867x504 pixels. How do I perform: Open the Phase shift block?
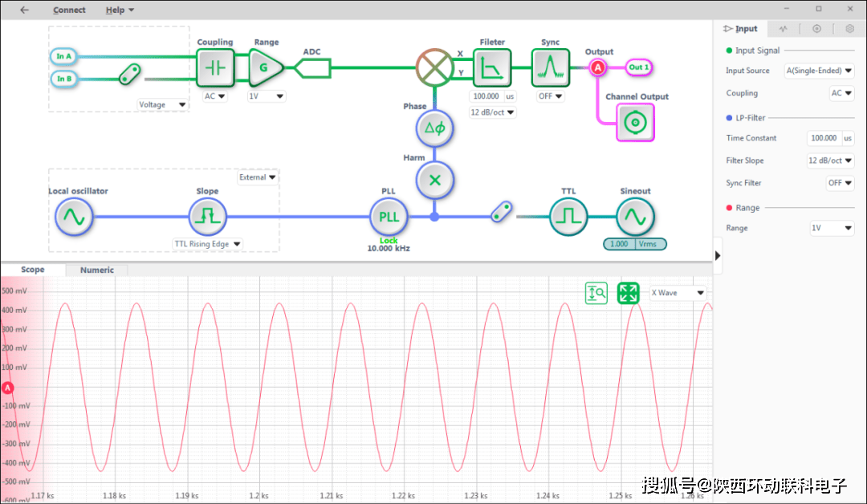coord(434,128)
